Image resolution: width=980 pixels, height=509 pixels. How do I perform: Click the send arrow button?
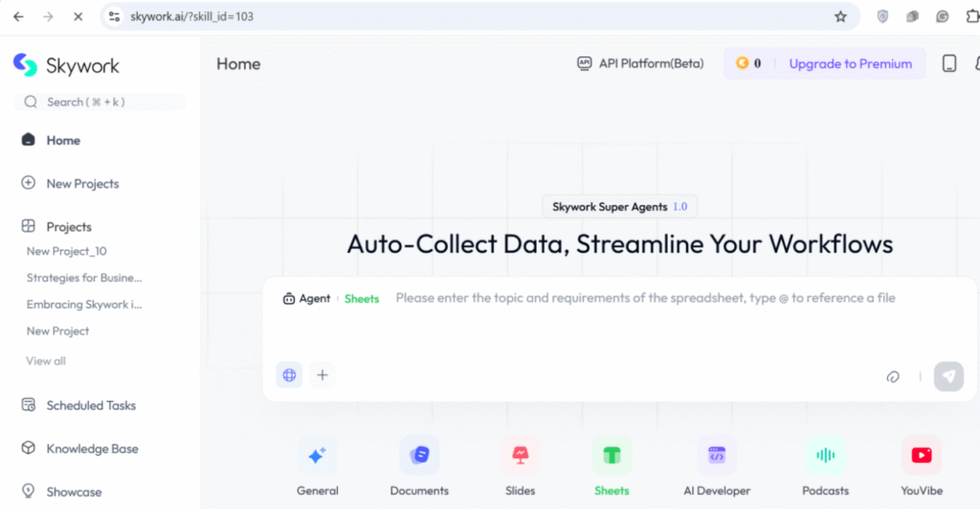947,376
